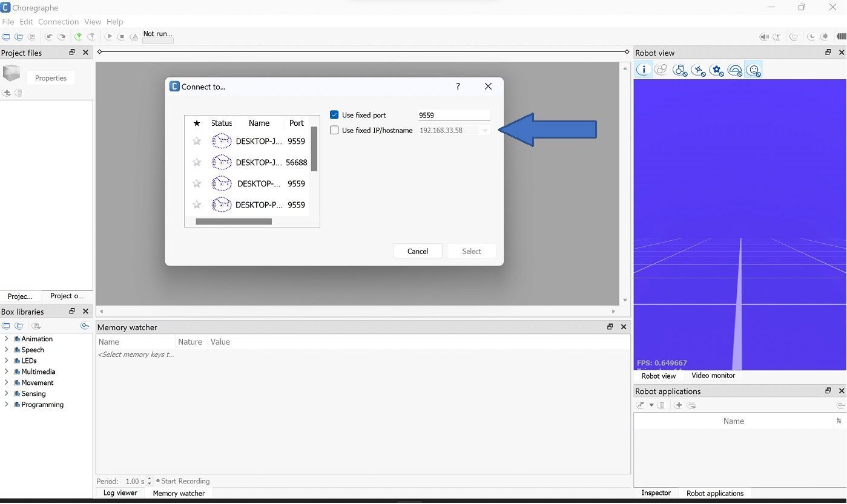Click the Properties button in Project files
The width and height of the screenshot is (847, 504).
pyautogui.click(x=50, y=78)
